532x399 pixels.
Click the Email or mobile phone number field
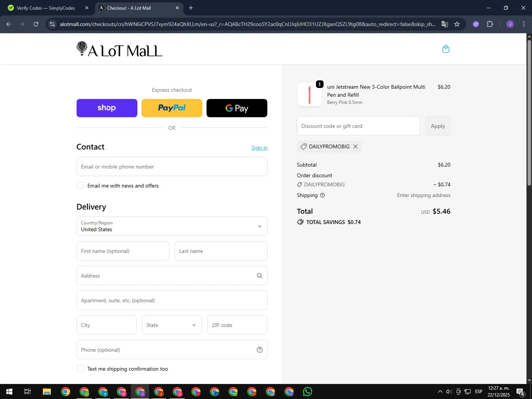pos(172,167)
